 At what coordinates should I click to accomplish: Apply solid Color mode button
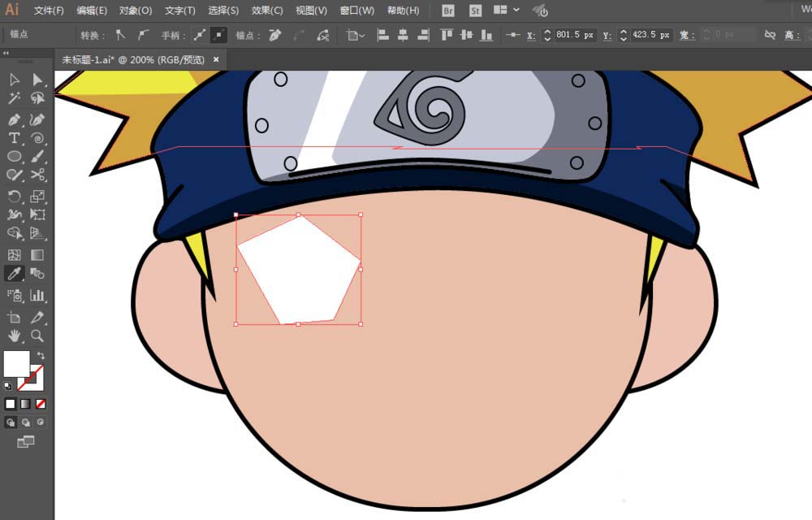coord(10,404)
